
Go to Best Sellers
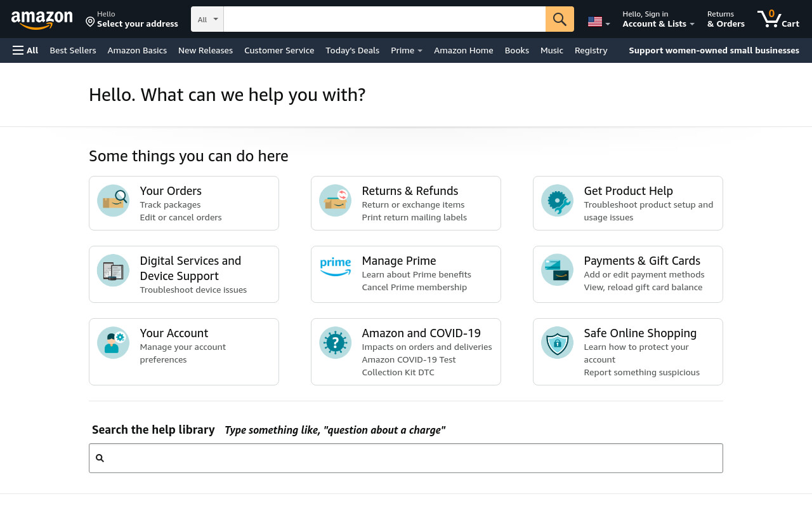click(x=73, y=50)
